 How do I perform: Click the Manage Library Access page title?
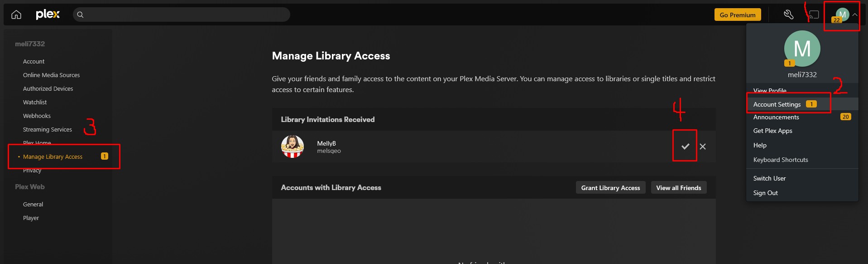click(x=331, y=56)
